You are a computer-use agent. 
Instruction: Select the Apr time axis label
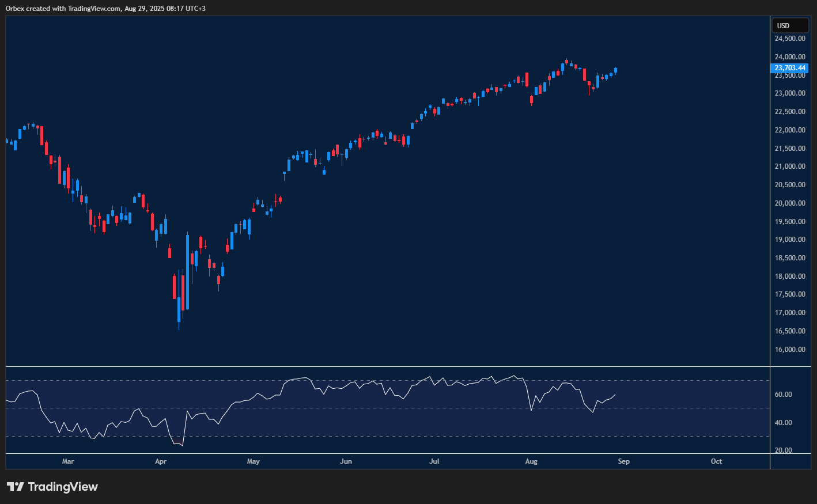pos(161,461)
